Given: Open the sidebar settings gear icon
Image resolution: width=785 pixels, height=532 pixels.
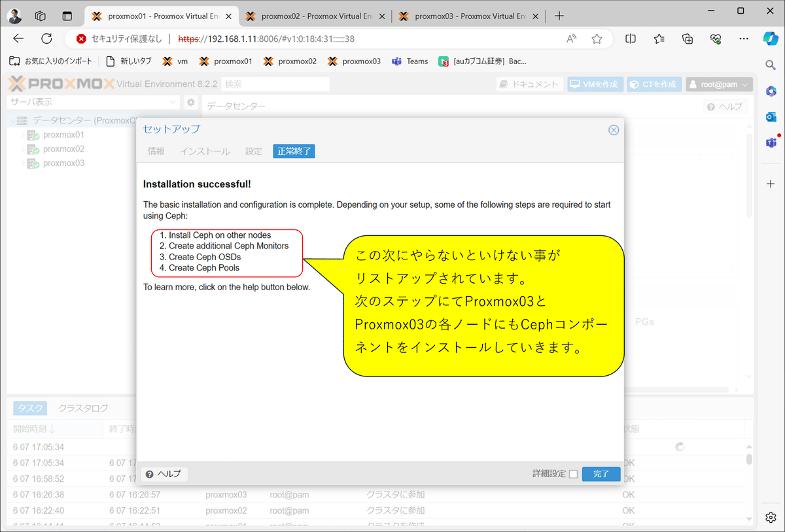Looking at the screenshot, I should 771,518.
